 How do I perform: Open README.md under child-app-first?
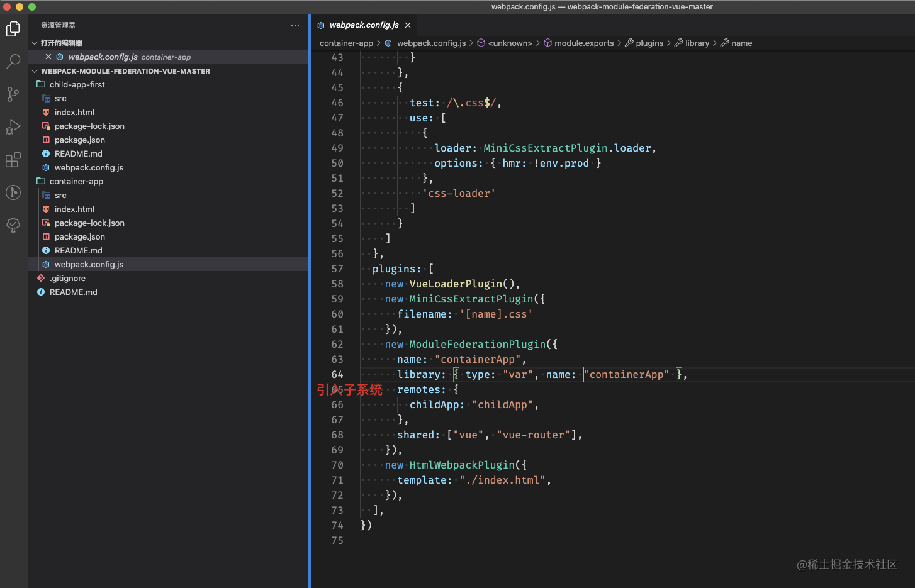point(169,153)
